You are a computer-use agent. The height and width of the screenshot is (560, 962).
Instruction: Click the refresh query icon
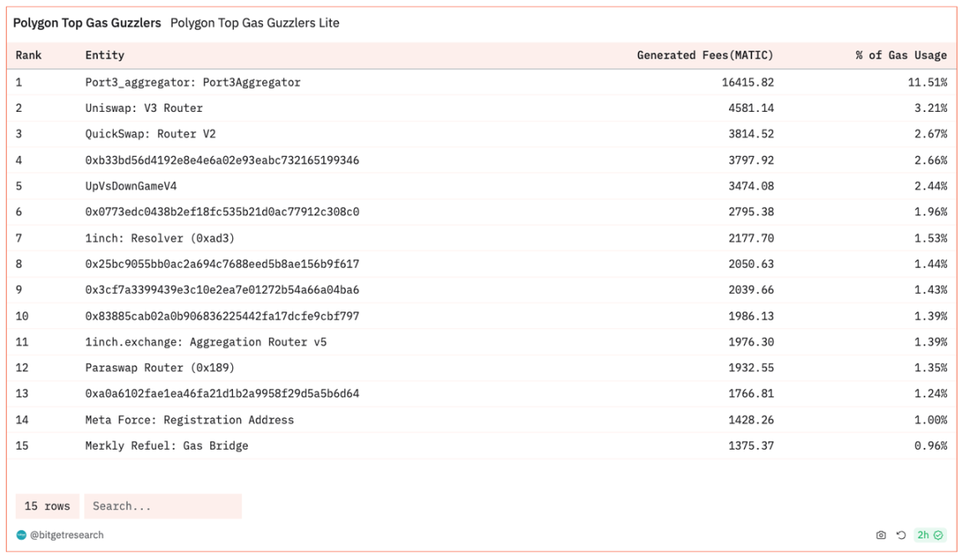pos(901,535)
